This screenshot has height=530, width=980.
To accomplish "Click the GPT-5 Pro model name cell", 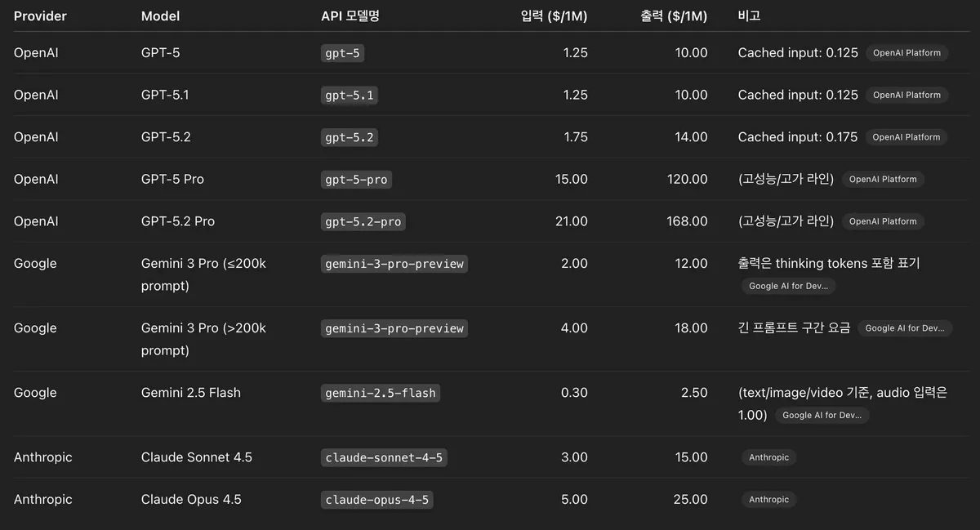I will pos(172,179).
